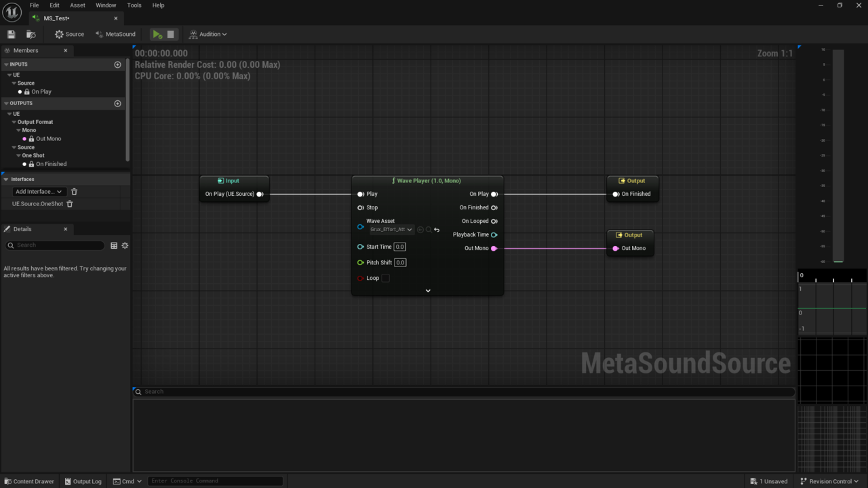Select the Members panel tab
The width and height of the screenshot is (868, 488).
coord(26,50)
